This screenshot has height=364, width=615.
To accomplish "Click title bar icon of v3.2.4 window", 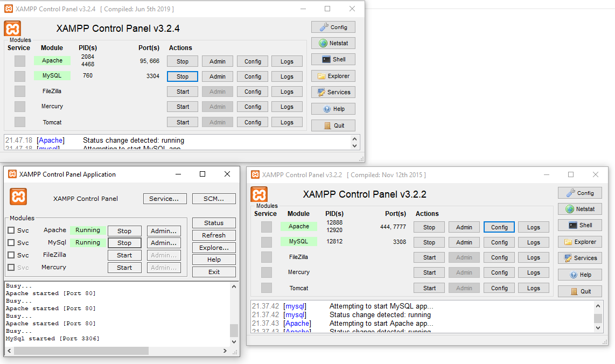I will pos(9,9).
